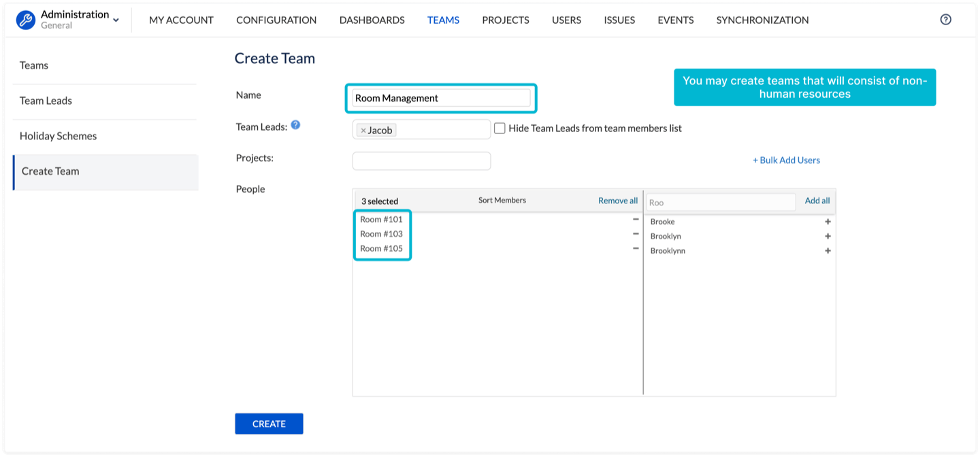Go to the Projects menu tab

pyautogui.click(x=505, y=20)
